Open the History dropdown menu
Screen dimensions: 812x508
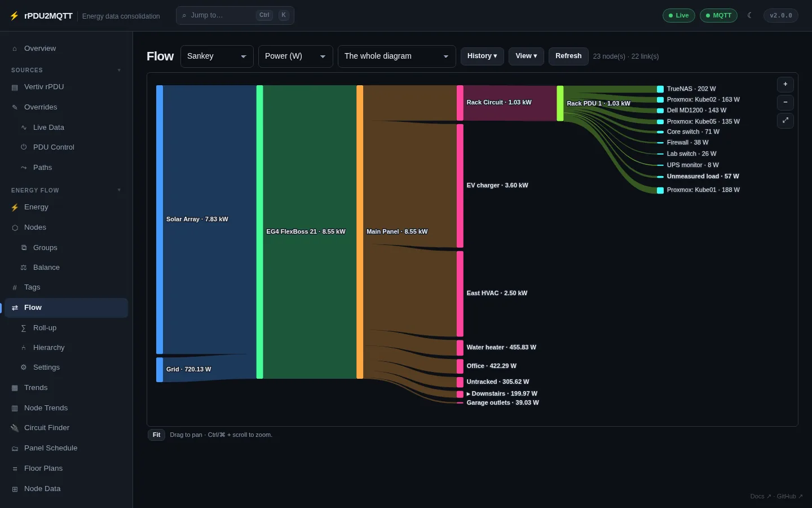[x=482, y=56]
